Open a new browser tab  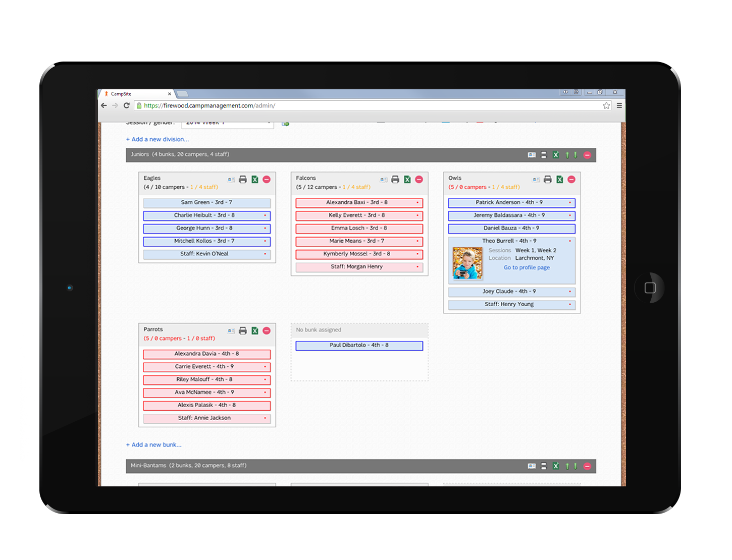(182, 94)
